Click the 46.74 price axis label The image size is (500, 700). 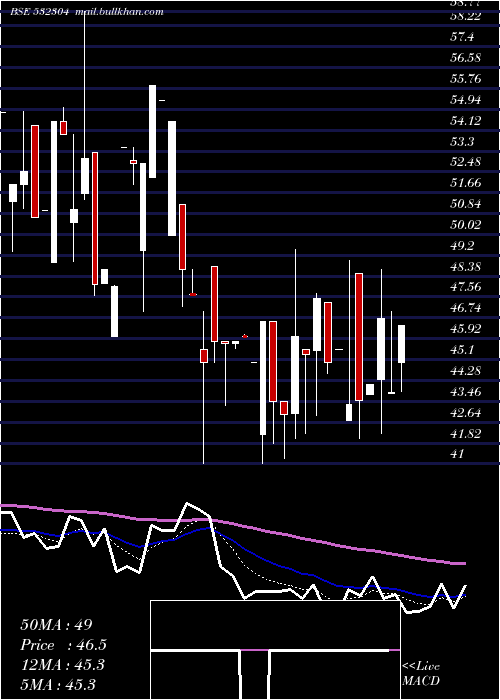[466, 308]
